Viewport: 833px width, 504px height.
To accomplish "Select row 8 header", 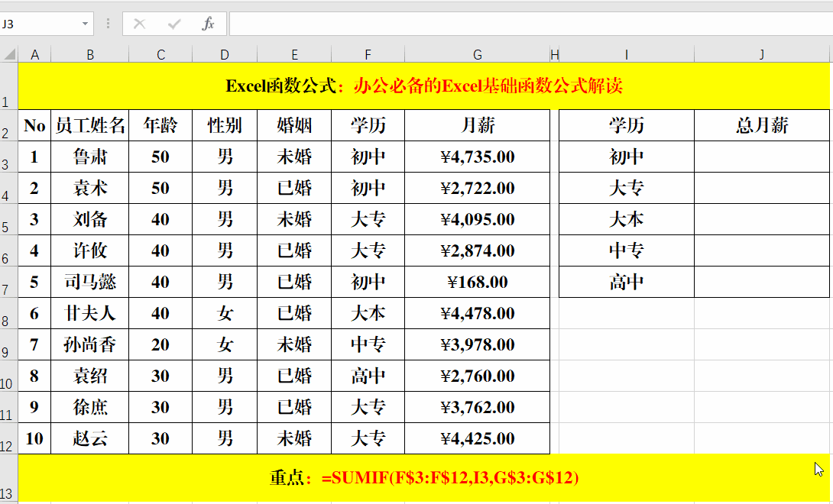I will tap(8, 313).
